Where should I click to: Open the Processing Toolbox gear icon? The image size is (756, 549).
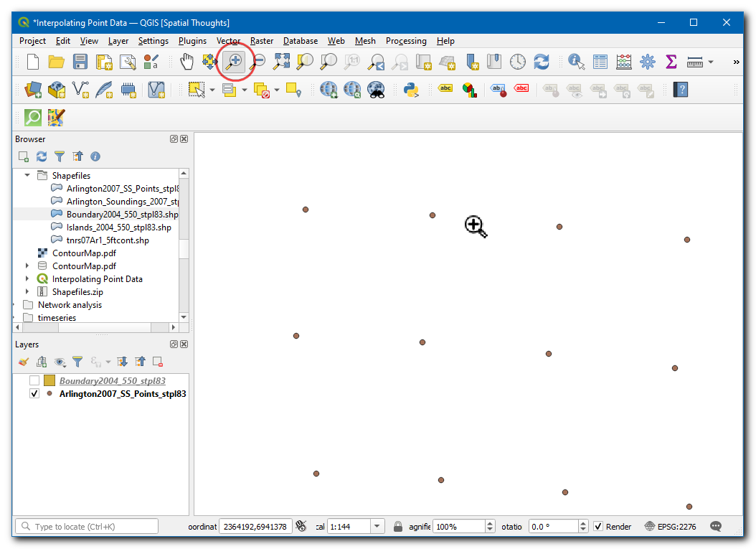648,62
